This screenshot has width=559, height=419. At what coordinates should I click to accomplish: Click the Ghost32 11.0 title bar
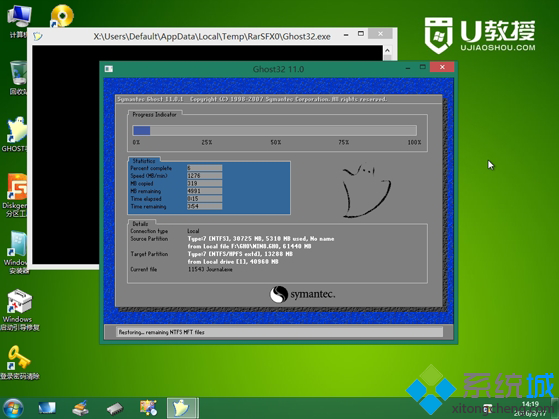coord(278,69)
